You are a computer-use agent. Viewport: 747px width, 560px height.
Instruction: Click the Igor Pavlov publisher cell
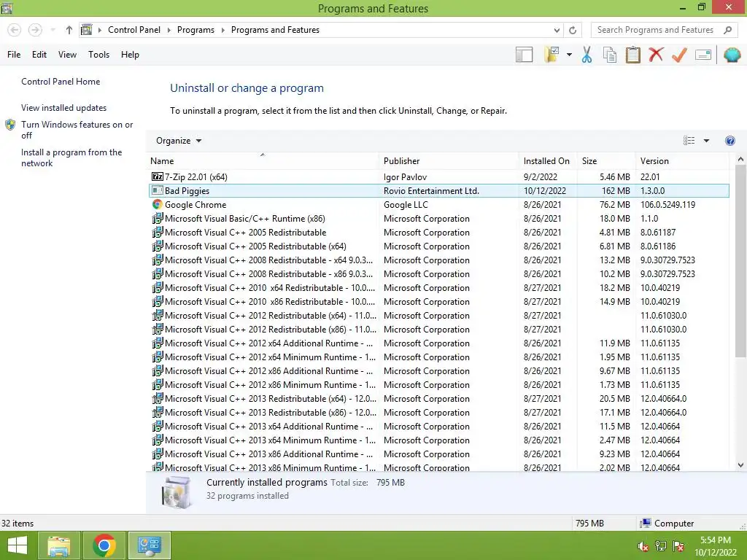[x=406, y=176]
